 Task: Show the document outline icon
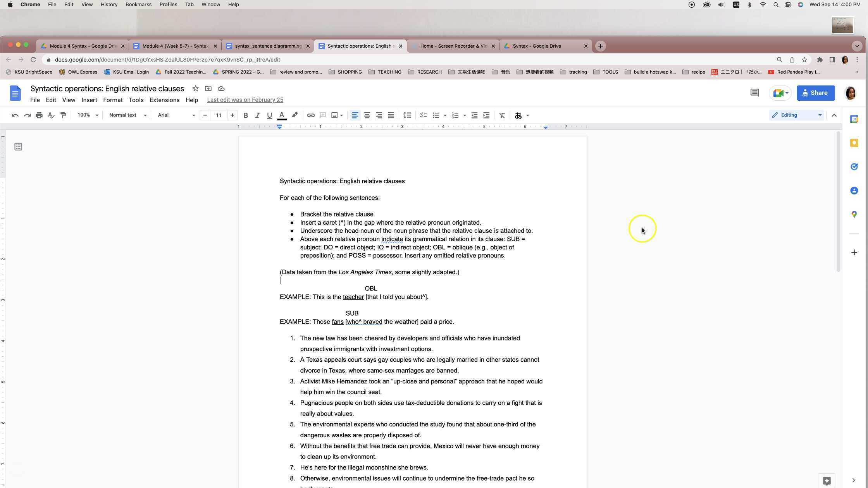click(18, 147)
